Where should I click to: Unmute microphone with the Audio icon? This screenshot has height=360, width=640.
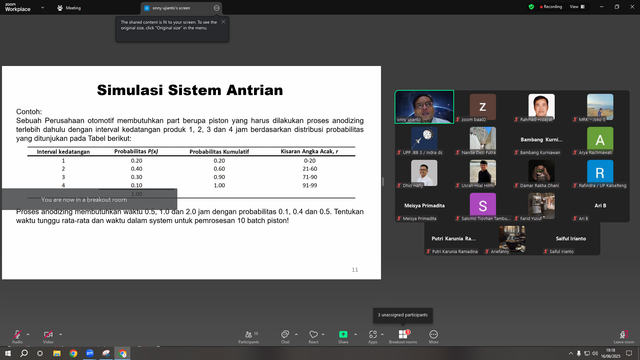(x=17, y=336)
